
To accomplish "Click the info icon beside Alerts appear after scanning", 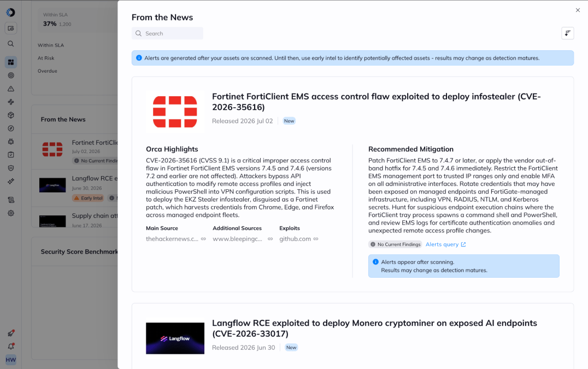I will point(375,262).
